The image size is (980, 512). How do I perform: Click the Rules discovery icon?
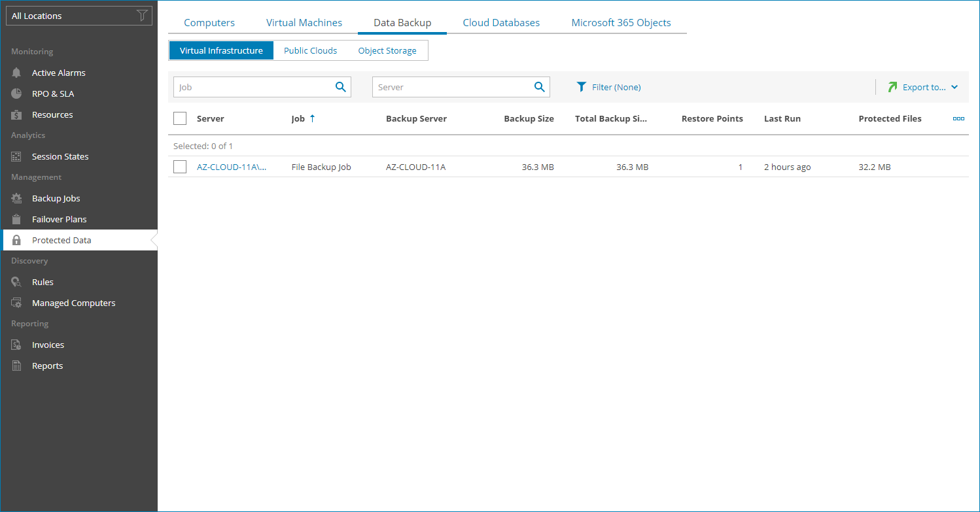pyautogui.click(x=17, y=282)
